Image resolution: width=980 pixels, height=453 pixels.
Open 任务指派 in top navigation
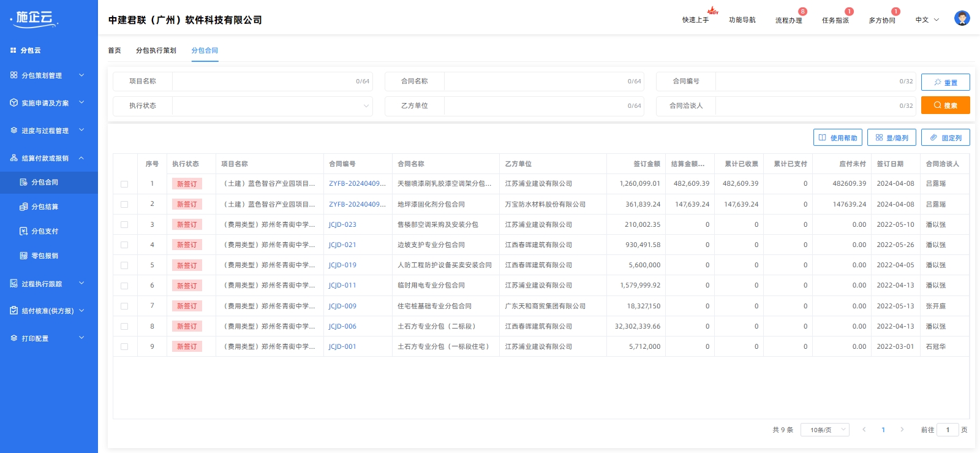[x=835, y=20]
